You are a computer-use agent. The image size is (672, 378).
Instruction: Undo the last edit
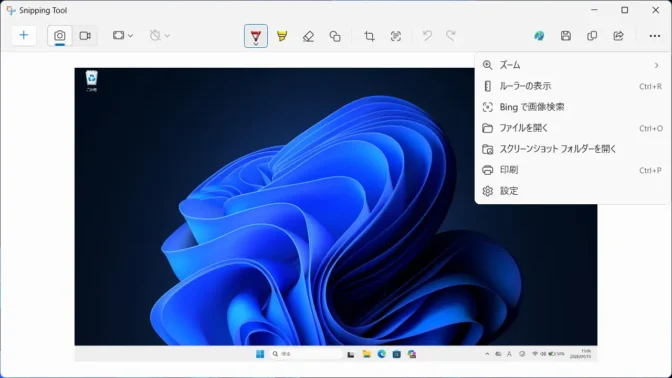[427, 36]
